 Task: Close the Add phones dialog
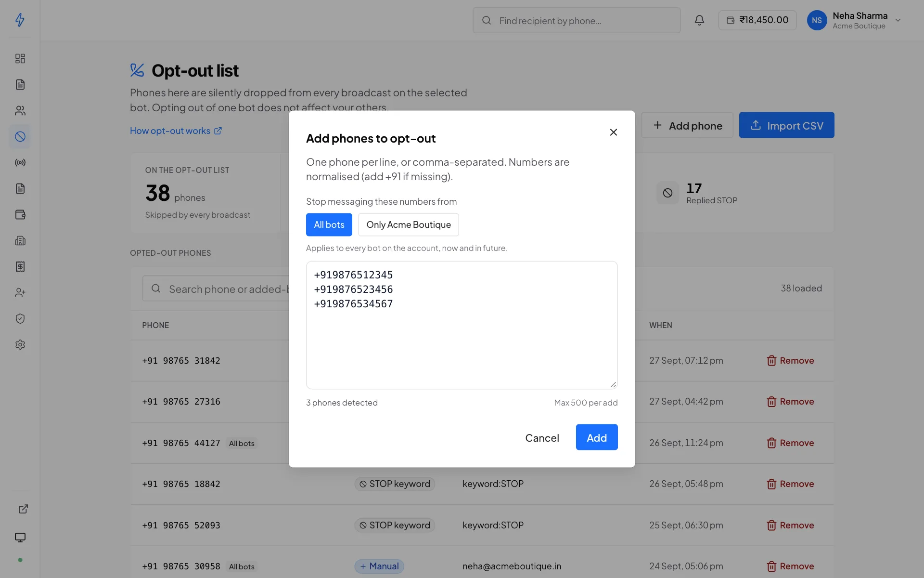[613, 132]
